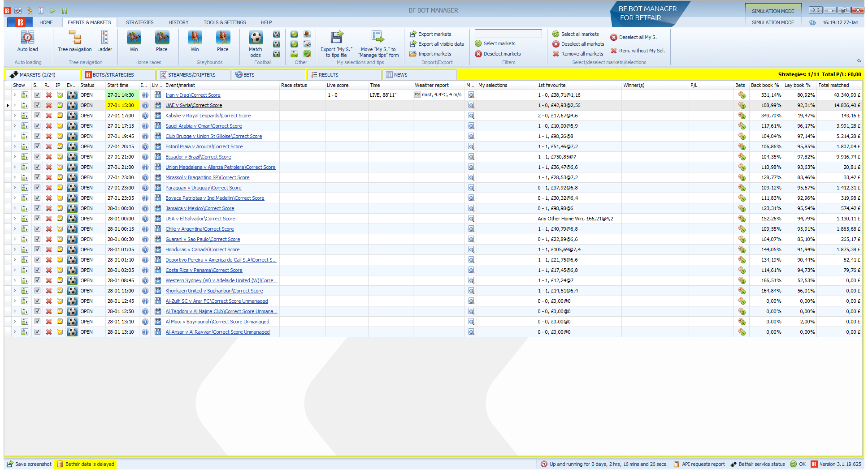Toggle selected checkbox for USA v El Salvador
The width and height of the screenshot is (868, 473).
click(37, 219)
